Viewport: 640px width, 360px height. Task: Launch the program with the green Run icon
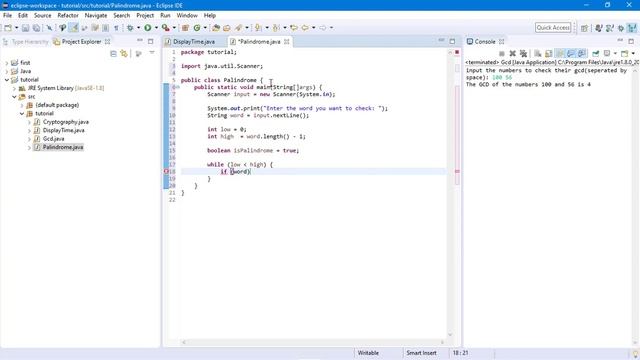(147, 28)
